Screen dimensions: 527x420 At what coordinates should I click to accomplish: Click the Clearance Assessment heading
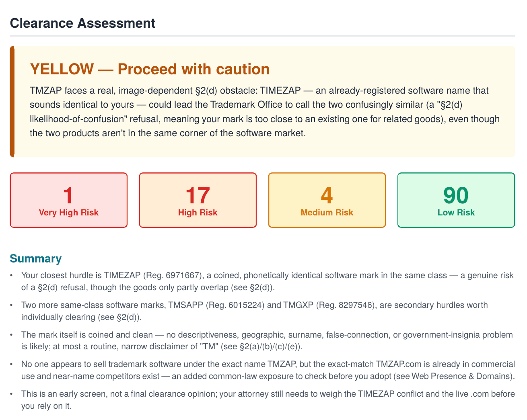(x=82, y=23)
